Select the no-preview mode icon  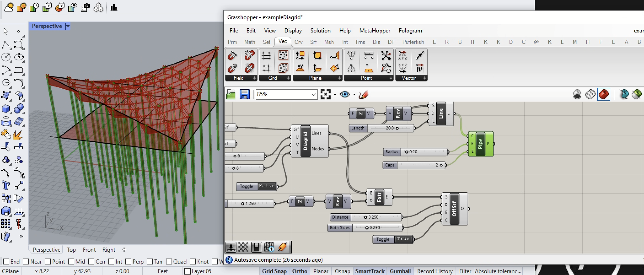[x=577, y=94]
